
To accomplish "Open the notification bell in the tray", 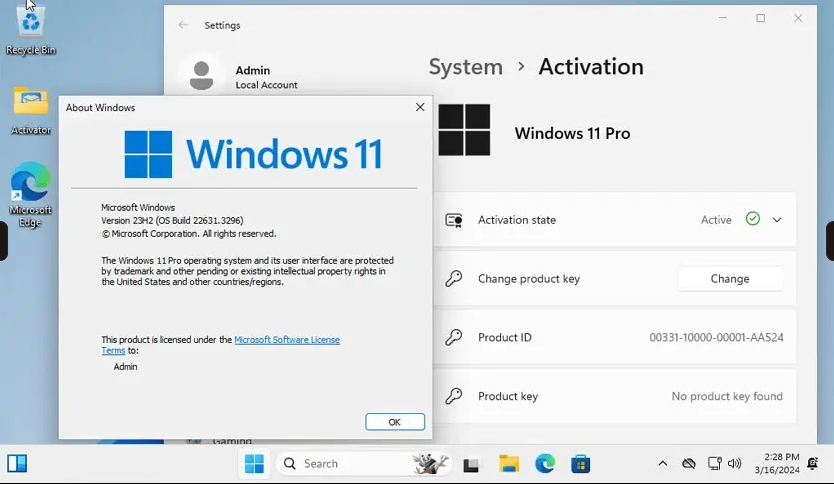I will pyautogui.click(x=813, y=463).
